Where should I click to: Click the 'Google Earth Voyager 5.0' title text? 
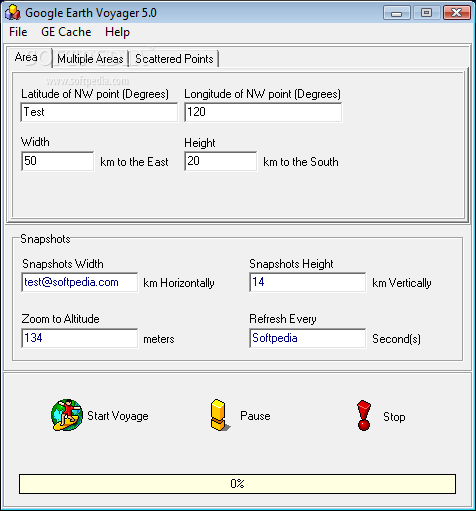pyautogui.click(x=91, y=13)
